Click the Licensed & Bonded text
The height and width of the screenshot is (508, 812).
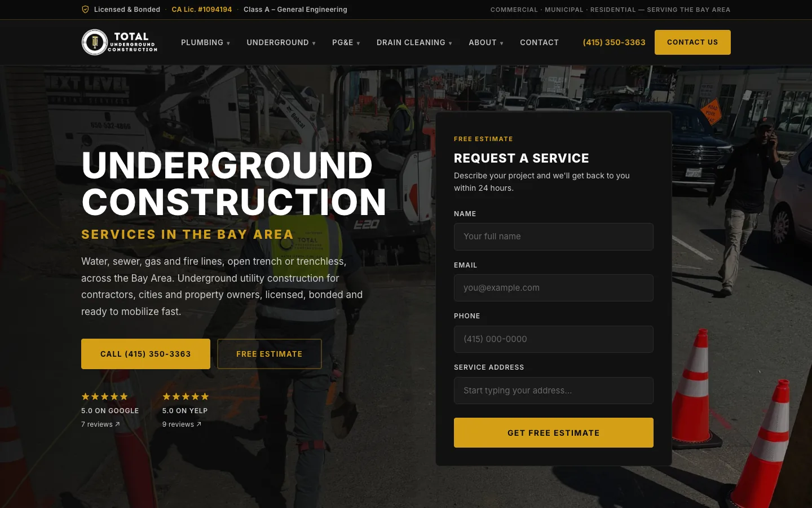[127, 10]
